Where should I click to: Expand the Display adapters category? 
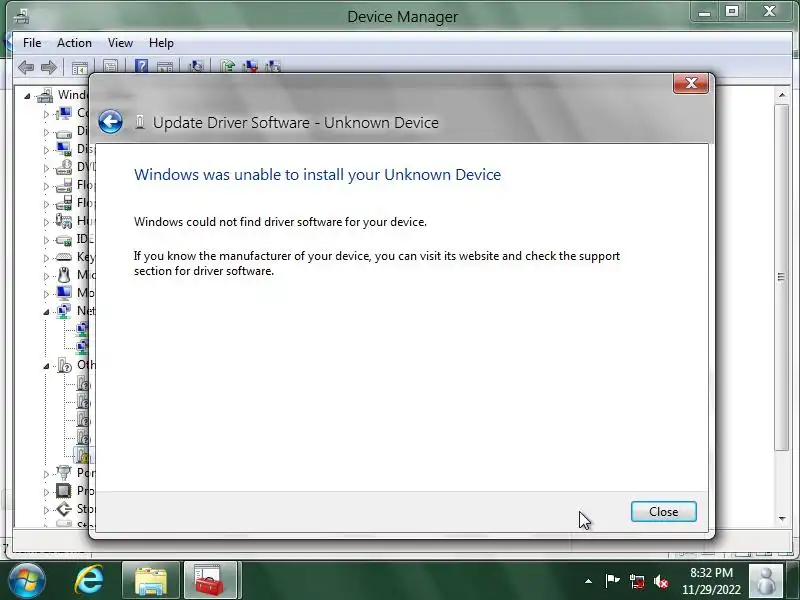tap(46, 150)
